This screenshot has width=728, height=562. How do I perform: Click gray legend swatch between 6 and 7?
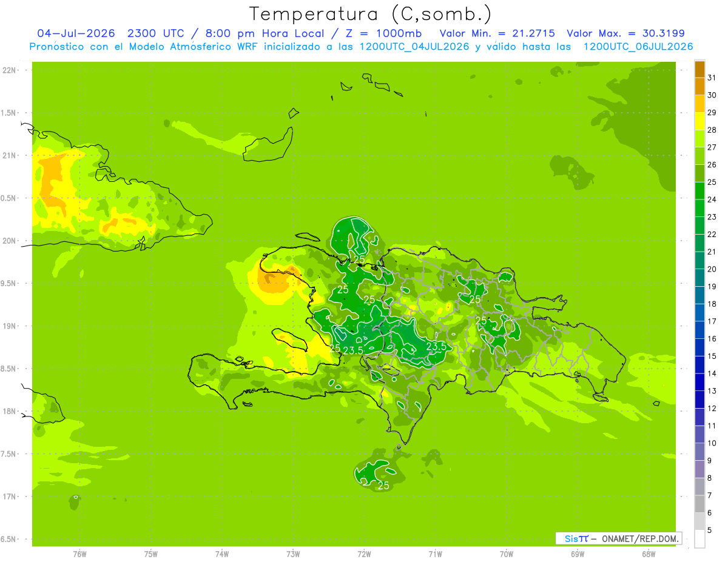tap(699, 504)
